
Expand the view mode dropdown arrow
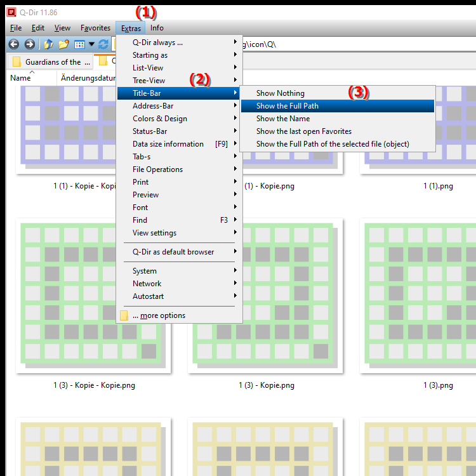point(91,44)
